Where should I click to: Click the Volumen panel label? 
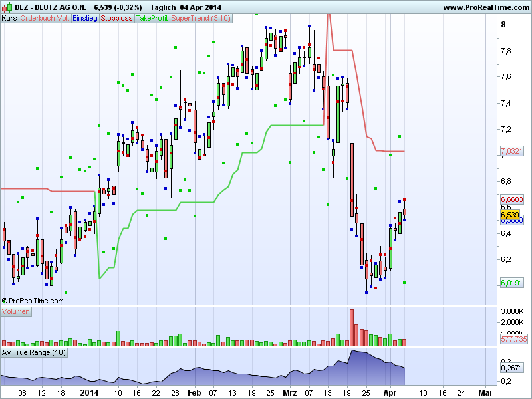pyautogui.click(x=16, y=311)
